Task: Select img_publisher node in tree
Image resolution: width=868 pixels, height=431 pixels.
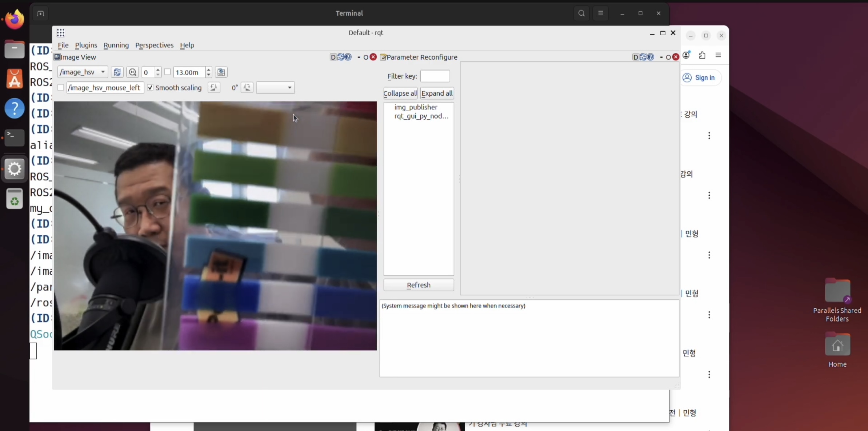Action: [x=416, y=107]
